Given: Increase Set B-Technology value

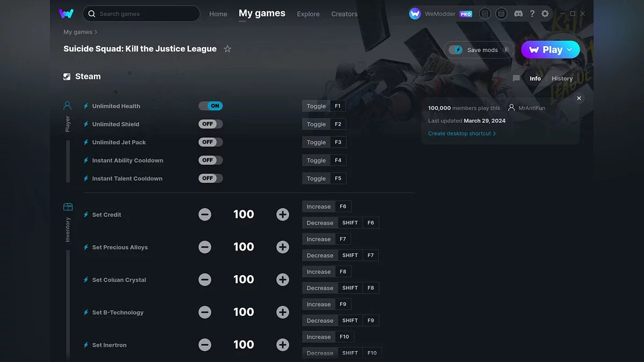Looking at the screenshot, I should [x=283, y=312].
